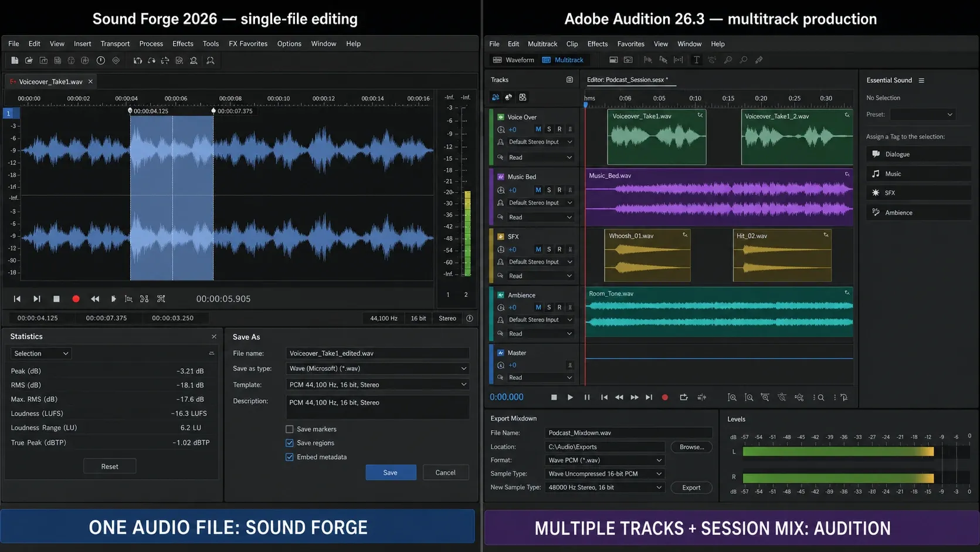Mute the Voice Over track

538,129
